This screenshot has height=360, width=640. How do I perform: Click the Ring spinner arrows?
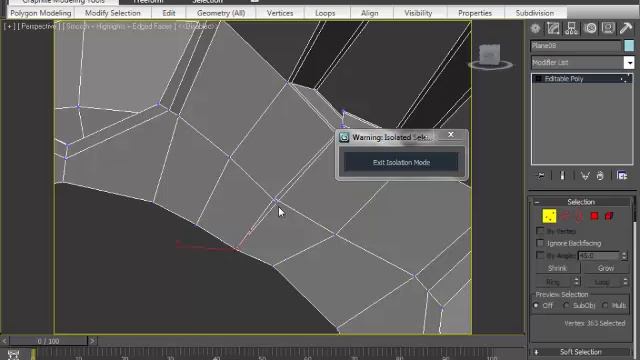tap(576, 281)
